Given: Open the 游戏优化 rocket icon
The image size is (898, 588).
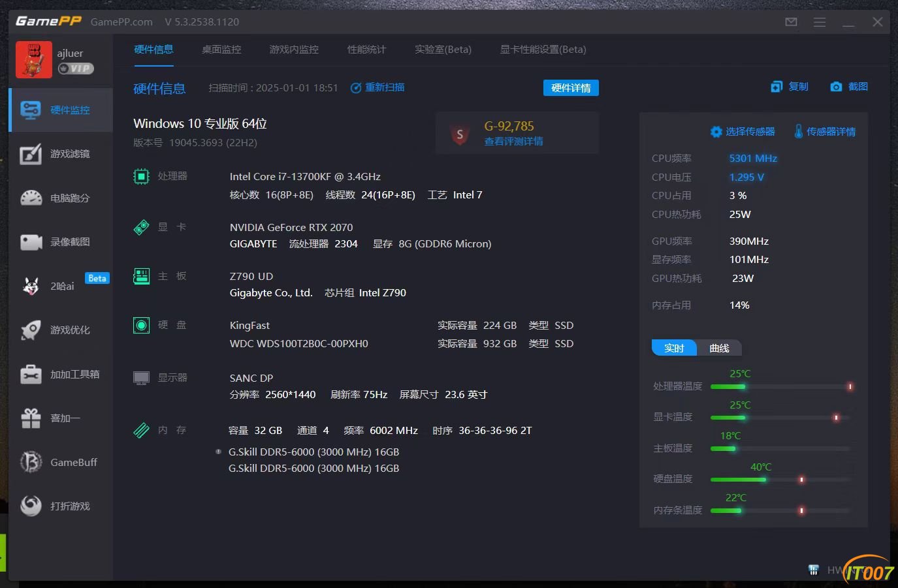Looking at the screenshot, I should coord(31,330).
